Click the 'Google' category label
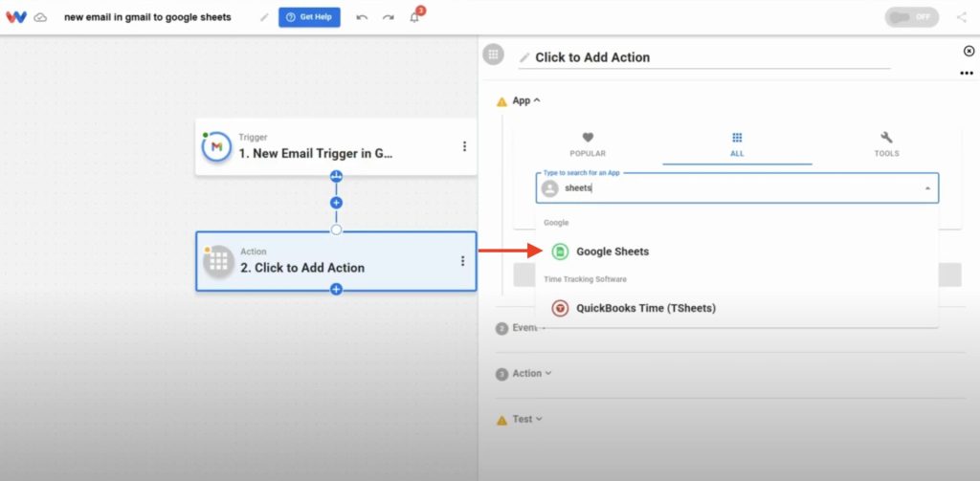Screen dimensions: 980x481 click(556, 223)
